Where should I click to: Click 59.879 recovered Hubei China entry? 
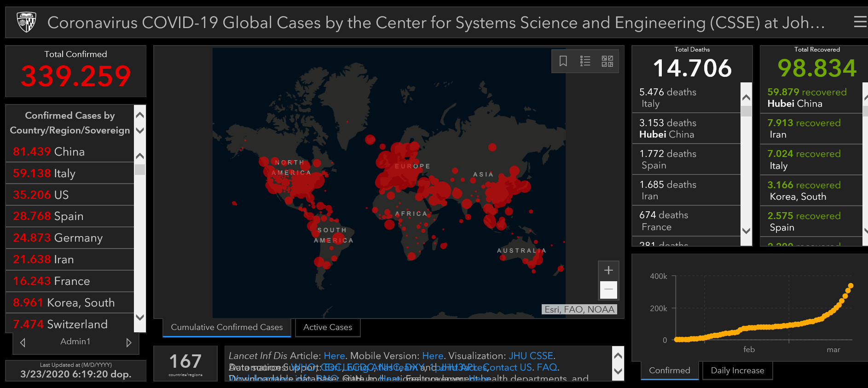pos(811,98)
